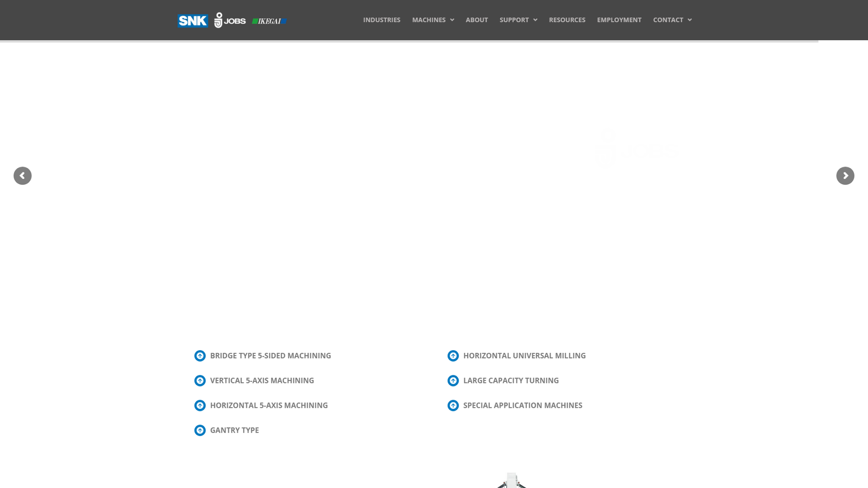Click the machine image at page bottom
This screenshot has width=868, height=488.
(512, 481)
